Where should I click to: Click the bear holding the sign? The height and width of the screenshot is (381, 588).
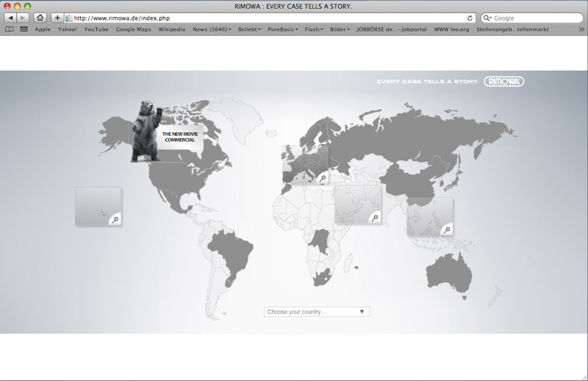tap(146, 131)
